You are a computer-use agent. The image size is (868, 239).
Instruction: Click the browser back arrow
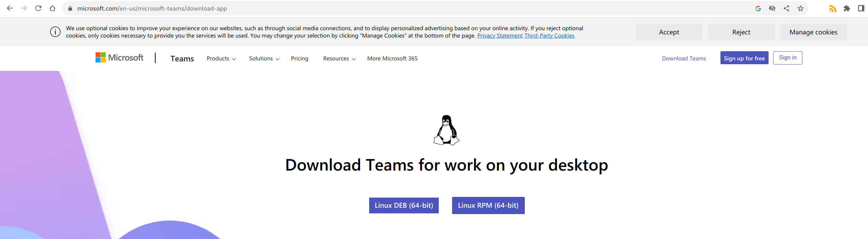(10, 8)
